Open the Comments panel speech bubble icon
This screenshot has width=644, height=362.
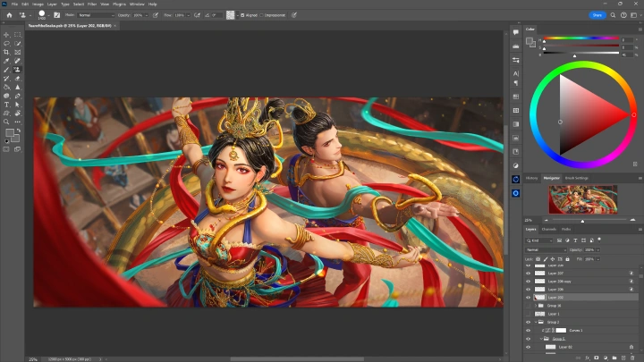click(x=516, y=32)
